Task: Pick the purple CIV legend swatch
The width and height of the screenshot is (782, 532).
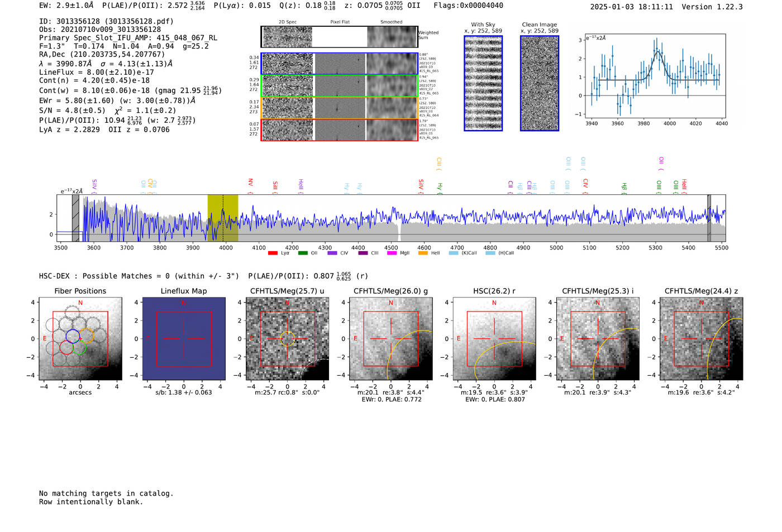Action: 332,253
